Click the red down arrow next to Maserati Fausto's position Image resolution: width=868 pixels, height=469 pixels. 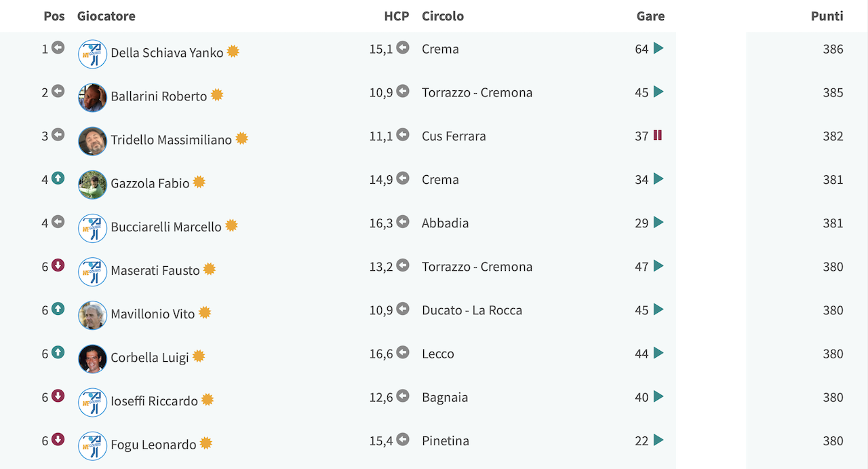[58, 265]
